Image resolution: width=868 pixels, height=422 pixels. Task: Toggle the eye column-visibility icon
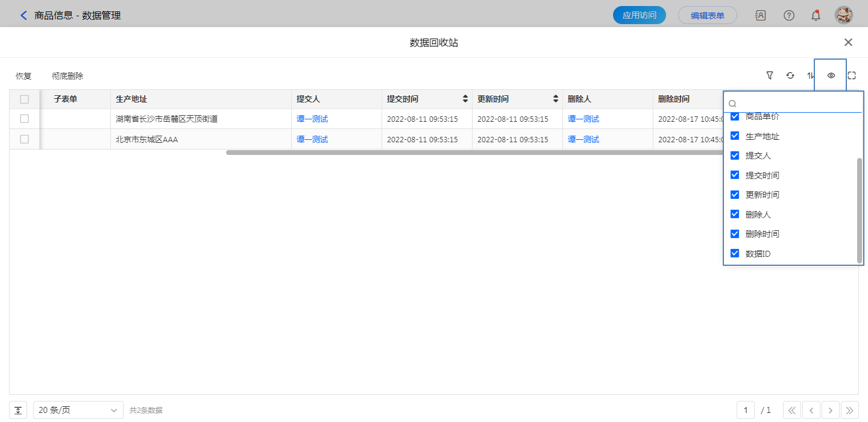(x=831, y=75)
